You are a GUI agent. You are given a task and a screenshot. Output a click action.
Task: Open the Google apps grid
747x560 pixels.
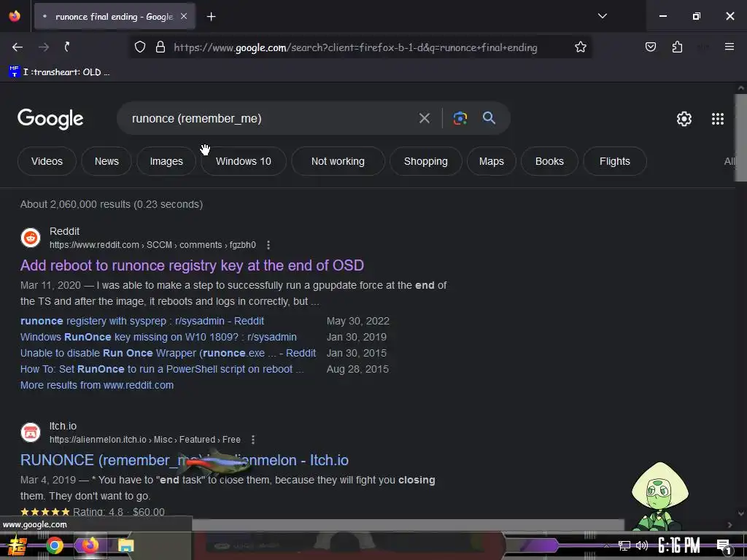718,119
